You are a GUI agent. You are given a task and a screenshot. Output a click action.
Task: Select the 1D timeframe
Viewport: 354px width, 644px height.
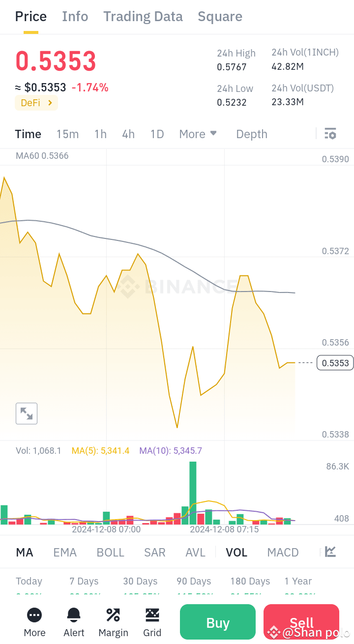pos(157,134)
